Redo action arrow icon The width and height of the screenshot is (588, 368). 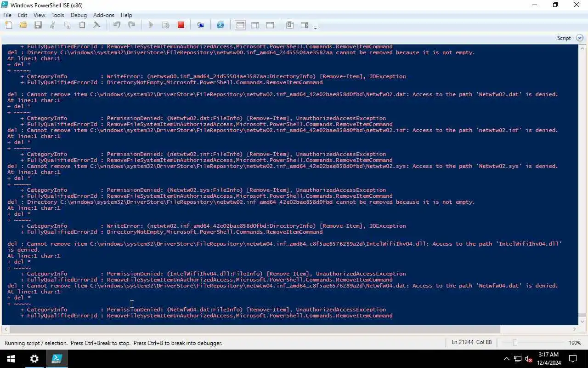131,25
